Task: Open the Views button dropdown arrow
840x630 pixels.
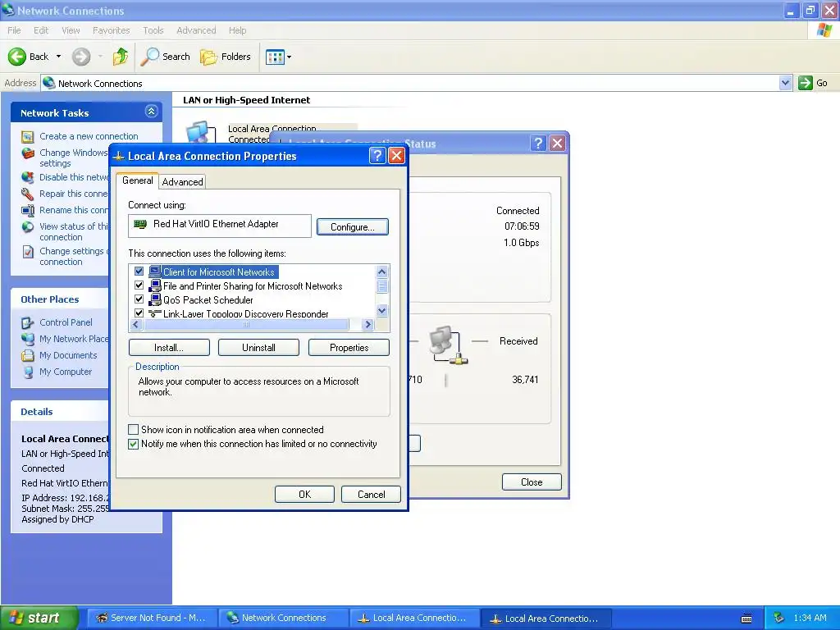Action: 290,57
